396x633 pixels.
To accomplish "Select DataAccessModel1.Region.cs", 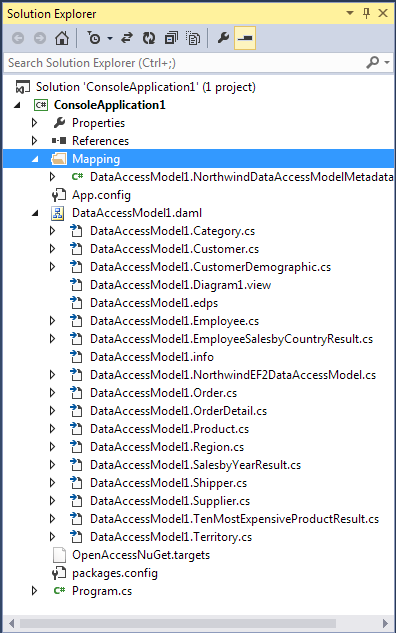I will [167, 447].
